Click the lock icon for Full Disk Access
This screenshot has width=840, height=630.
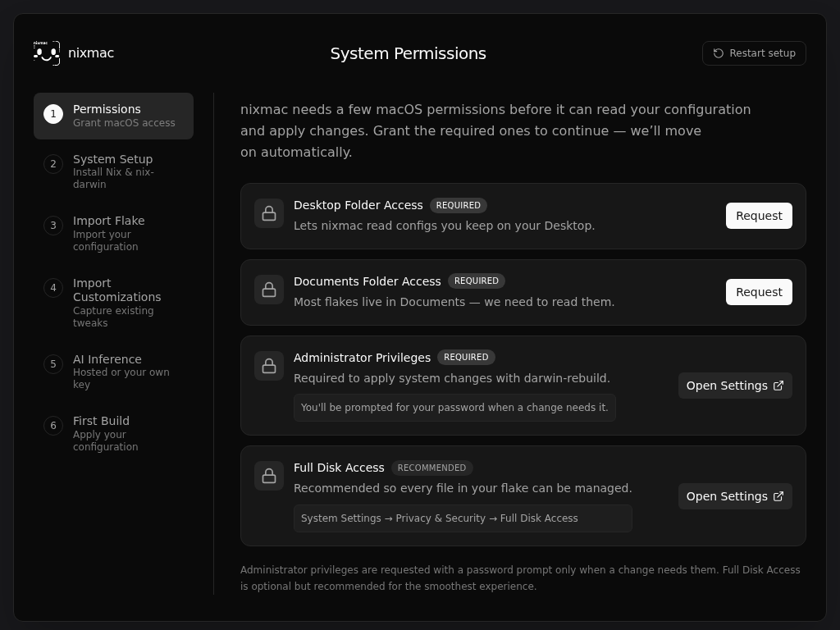tap(269, 476)
